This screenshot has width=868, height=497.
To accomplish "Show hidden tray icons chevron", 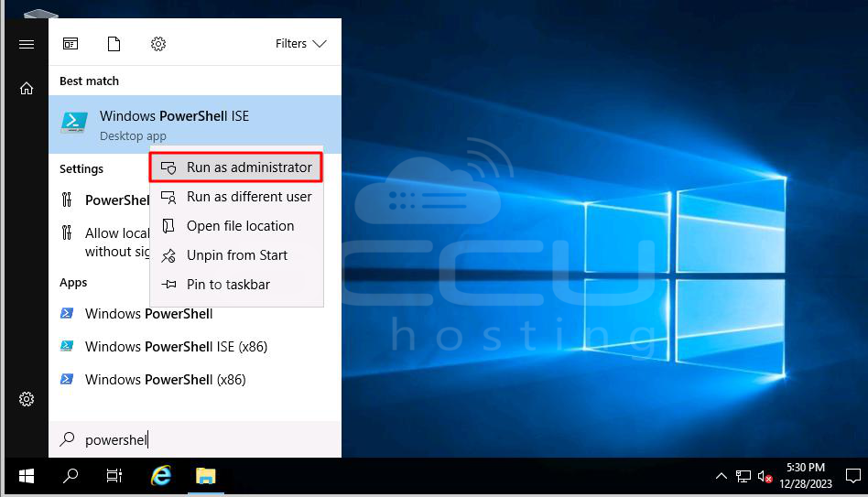I will pyautogui.click(x=722, y=476).
